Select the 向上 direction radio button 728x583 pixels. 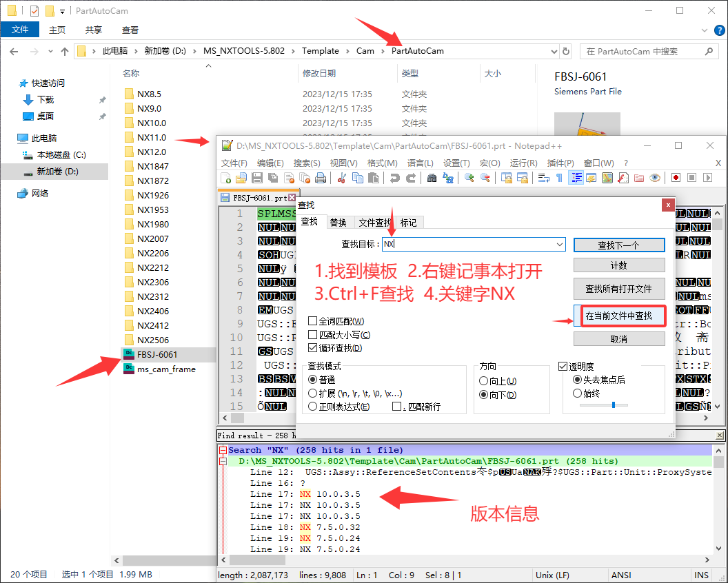coord(483,381)
